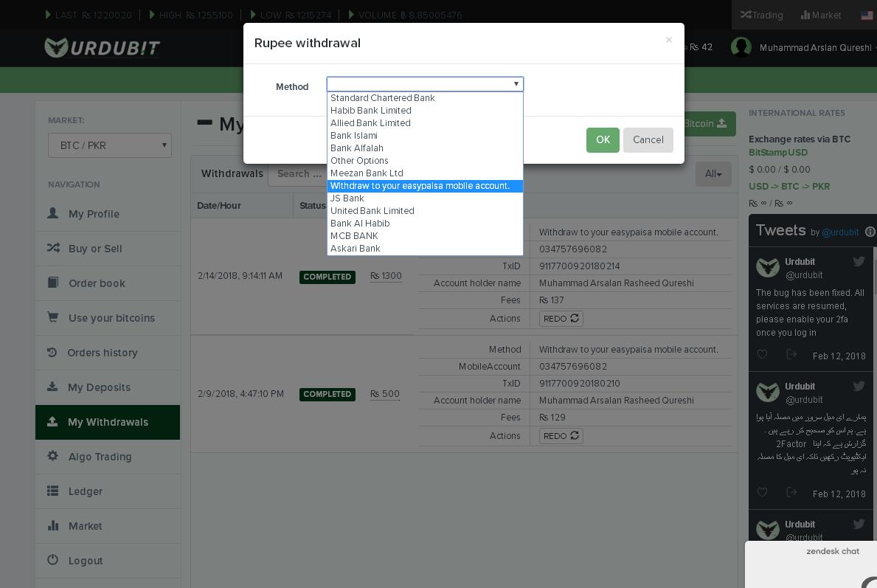This screenshot has width=877, height=588.
Task: Select Other Options entry
Action: coord(425,161)
